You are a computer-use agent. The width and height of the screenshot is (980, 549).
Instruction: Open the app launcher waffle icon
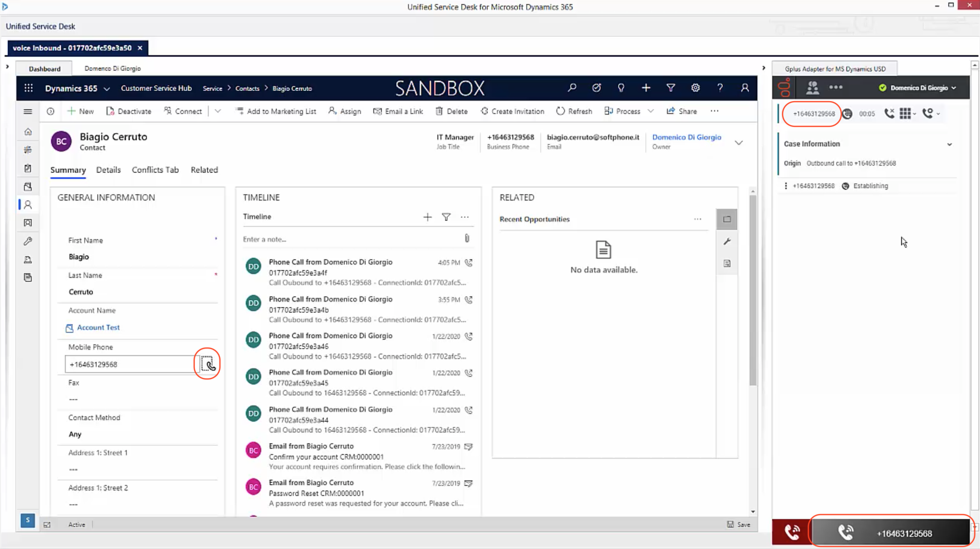28,88
